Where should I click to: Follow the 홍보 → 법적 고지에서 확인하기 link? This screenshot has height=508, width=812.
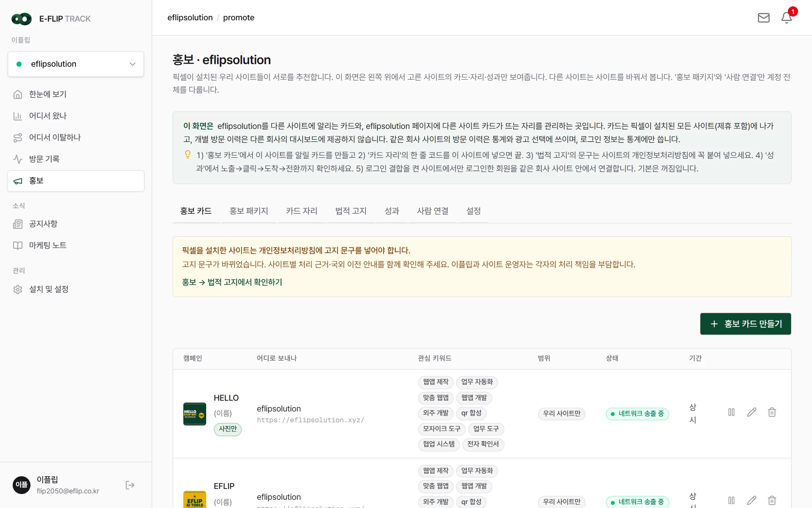coord(232,282)
